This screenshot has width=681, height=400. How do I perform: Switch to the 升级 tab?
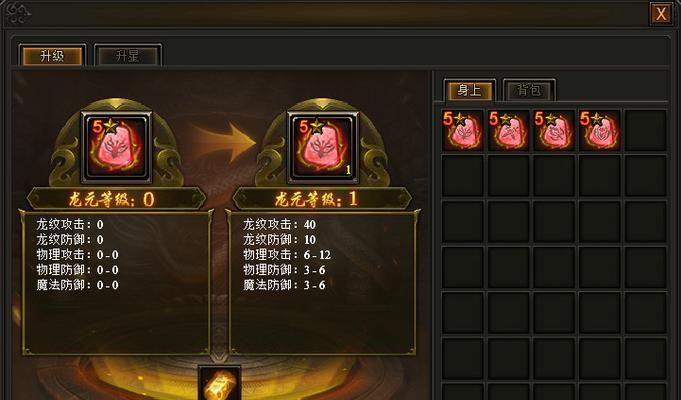52,56
